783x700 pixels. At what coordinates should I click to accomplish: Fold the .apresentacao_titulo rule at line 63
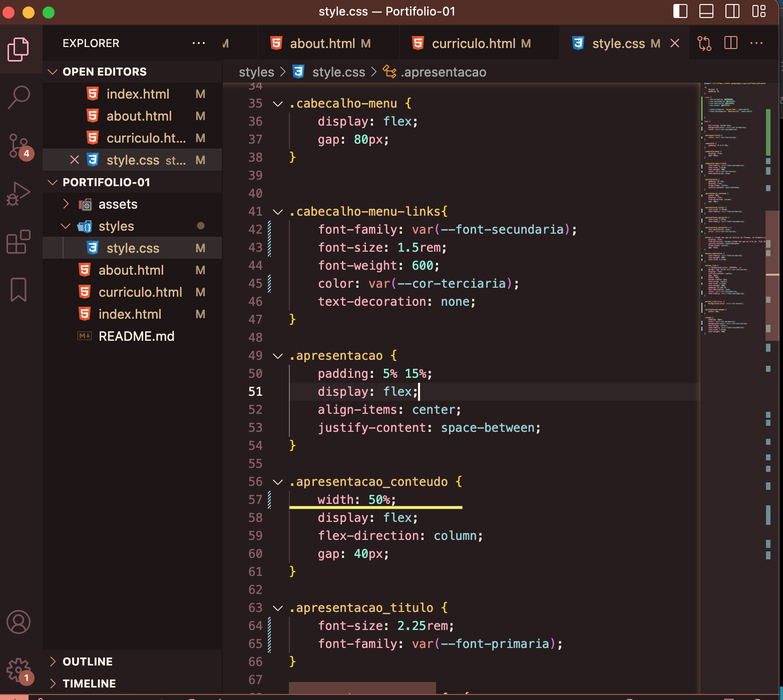pyautogui.click(x=277, y=608)
